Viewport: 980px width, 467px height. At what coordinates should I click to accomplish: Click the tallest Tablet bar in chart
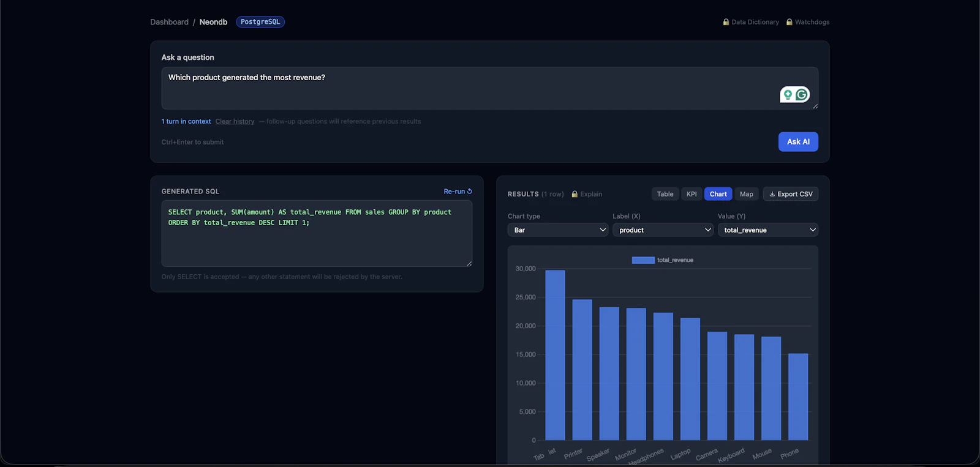point(555,355)
